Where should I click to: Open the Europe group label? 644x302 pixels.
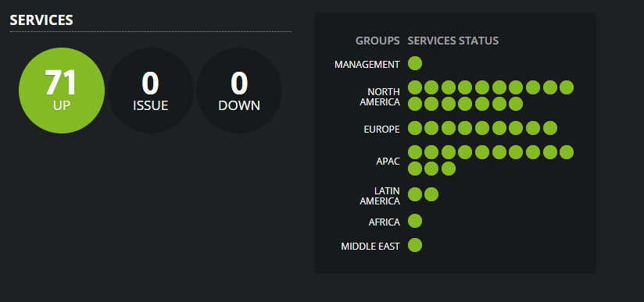(x=381, y=130)
